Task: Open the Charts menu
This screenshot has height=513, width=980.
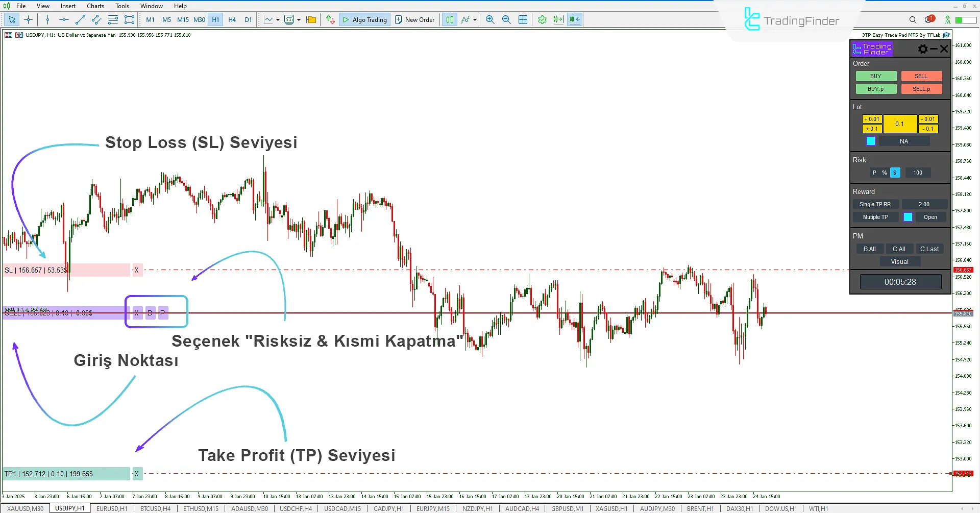Action: (x=95, y=6)
